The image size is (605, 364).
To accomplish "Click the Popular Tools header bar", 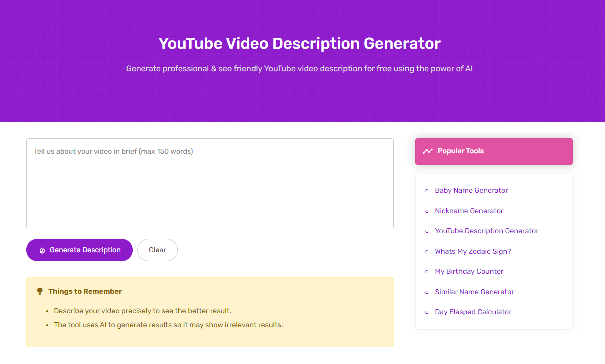I will click(494, 151).
